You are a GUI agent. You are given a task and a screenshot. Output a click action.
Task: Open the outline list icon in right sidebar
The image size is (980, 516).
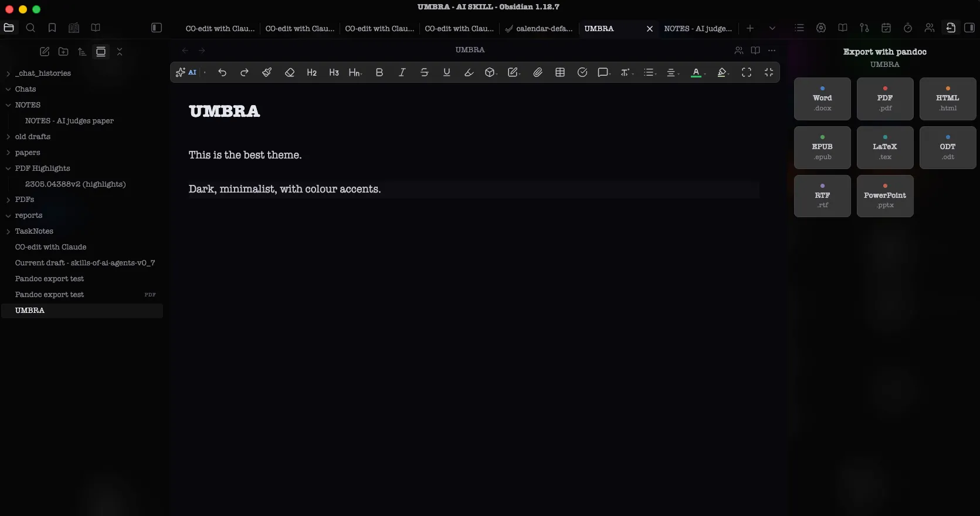(799, 28)
